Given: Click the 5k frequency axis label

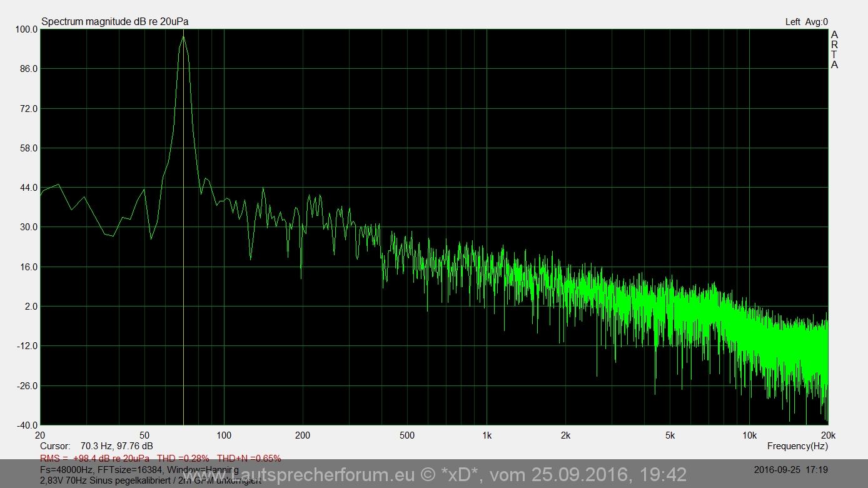Looking at the screenshot, I should 670,435.
